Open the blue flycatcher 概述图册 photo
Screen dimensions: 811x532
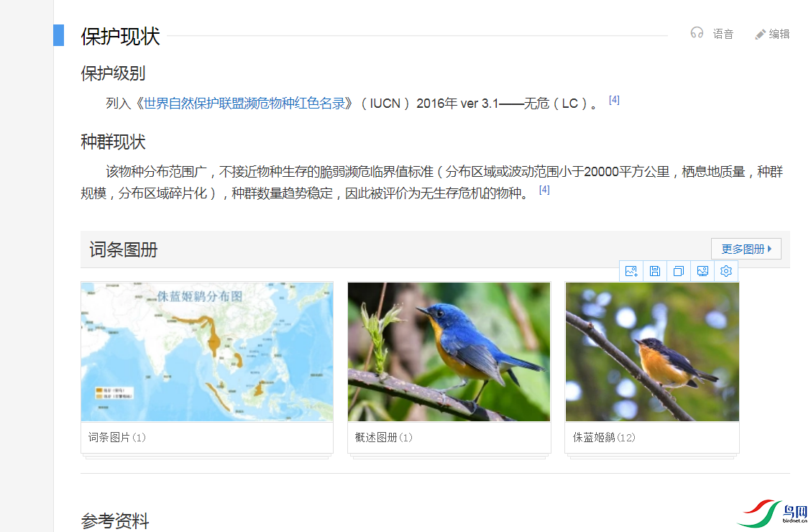(449, 352)
